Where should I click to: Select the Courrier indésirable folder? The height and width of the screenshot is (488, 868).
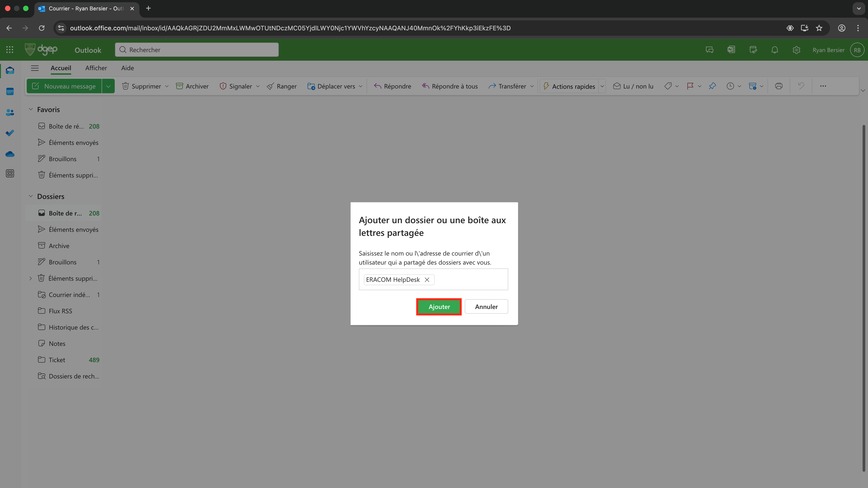click(x=64, y=294)
